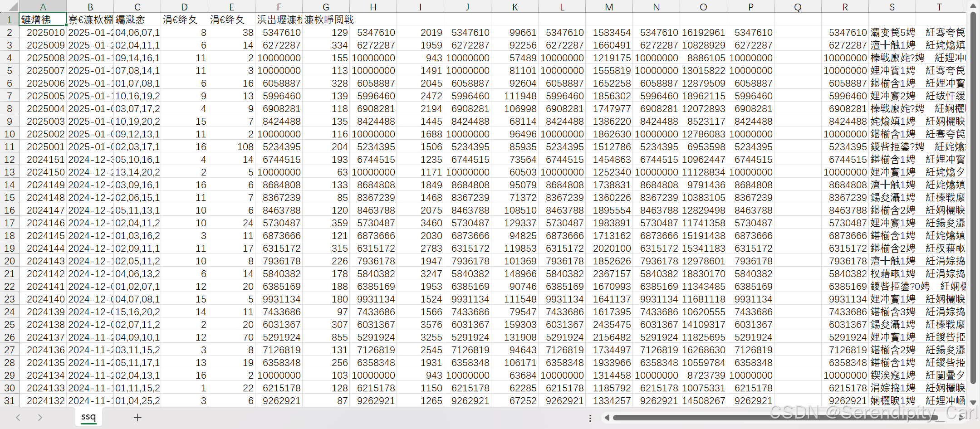This screenshot has width=980, height=429.
Task: Select column A header
Action: pyautogui.click(x=43, y=7)
